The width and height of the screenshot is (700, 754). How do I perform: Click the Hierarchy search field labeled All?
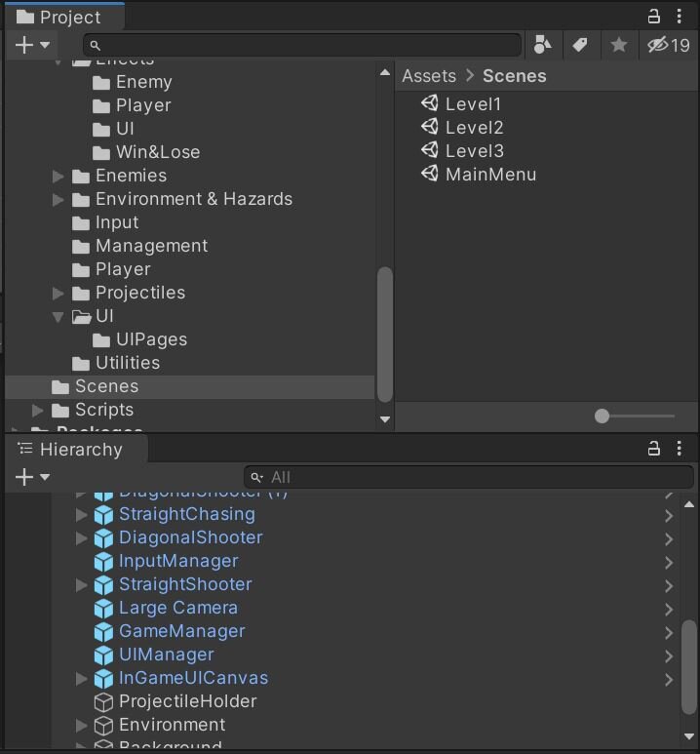click(x=469, y=477)
